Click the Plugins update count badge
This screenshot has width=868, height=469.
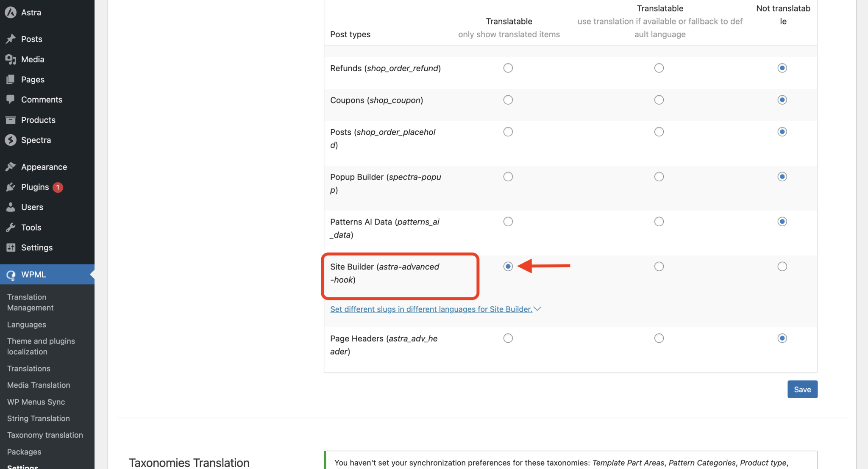point(58,187)
